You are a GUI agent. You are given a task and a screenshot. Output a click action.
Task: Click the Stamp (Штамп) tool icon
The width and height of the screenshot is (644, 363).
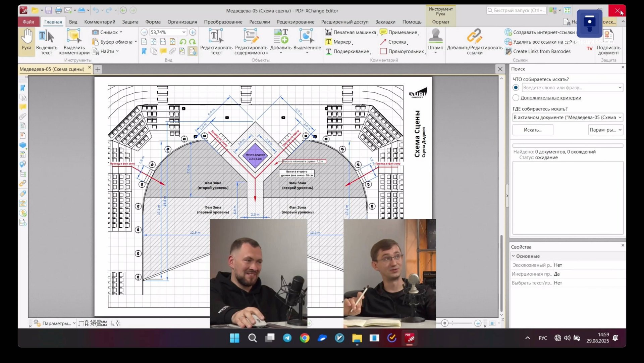(435, 36)
